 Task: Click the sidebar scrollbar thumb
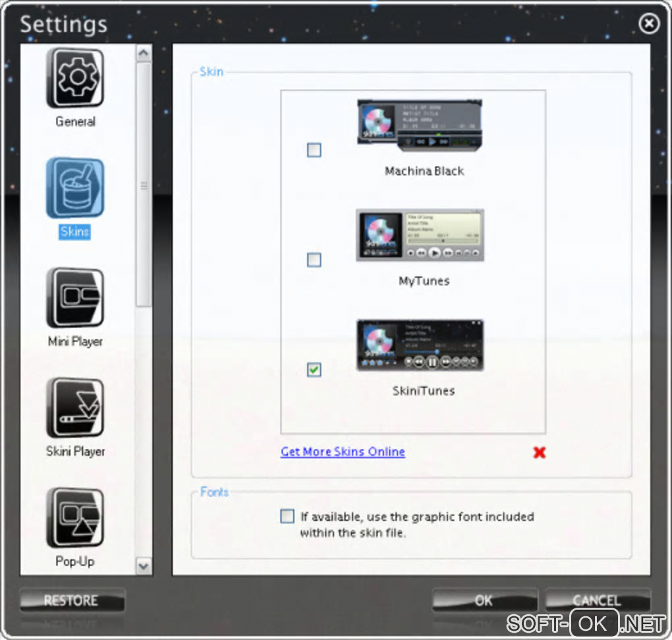pyautogui.click(x=144, y=185)
